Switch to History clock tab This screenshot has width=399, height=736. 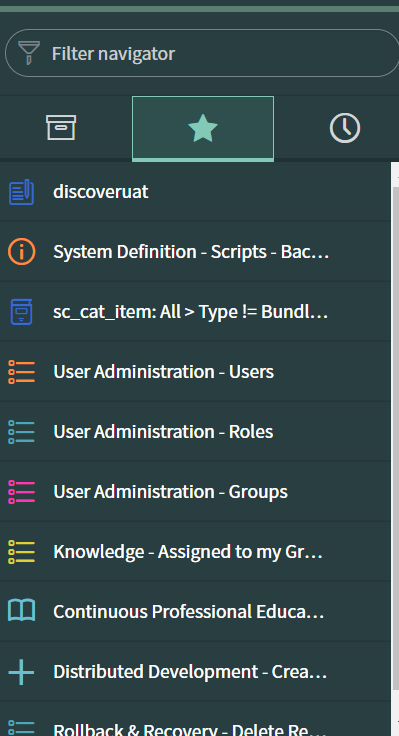click(345, 128)
